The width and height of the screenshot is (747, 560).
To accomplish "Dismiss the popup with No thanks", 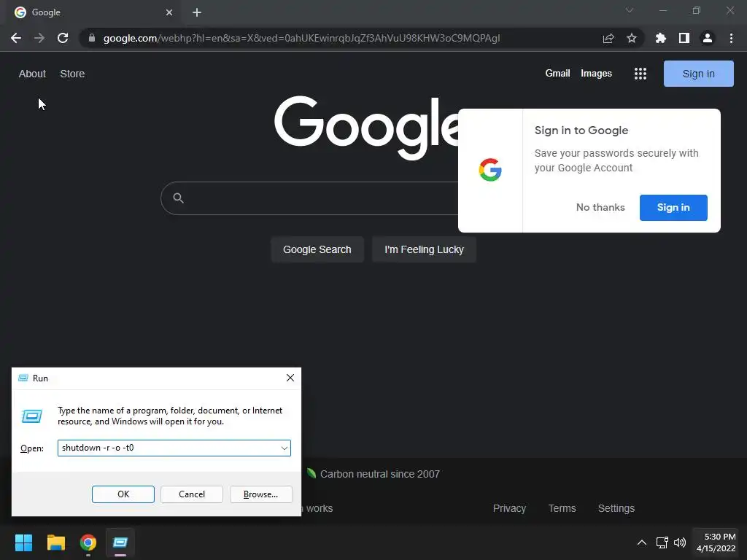I will [x=600, y=207].
